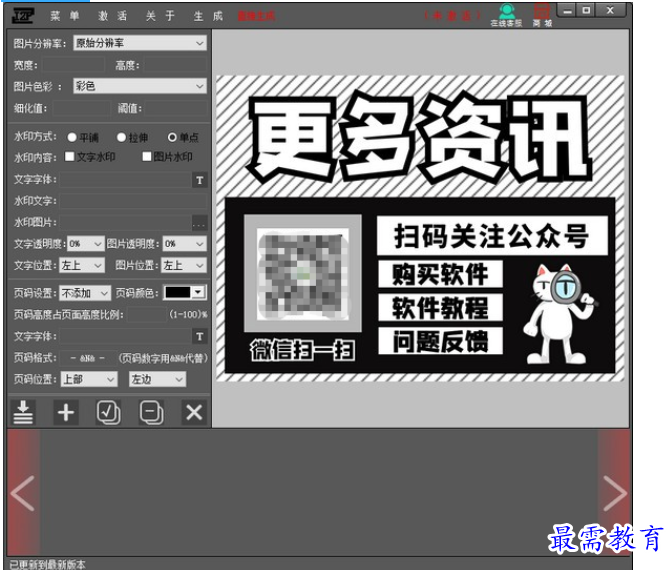
Task: Click the page number 文字字体 font field
Action: pyautogui.click(x=126, y=336)
